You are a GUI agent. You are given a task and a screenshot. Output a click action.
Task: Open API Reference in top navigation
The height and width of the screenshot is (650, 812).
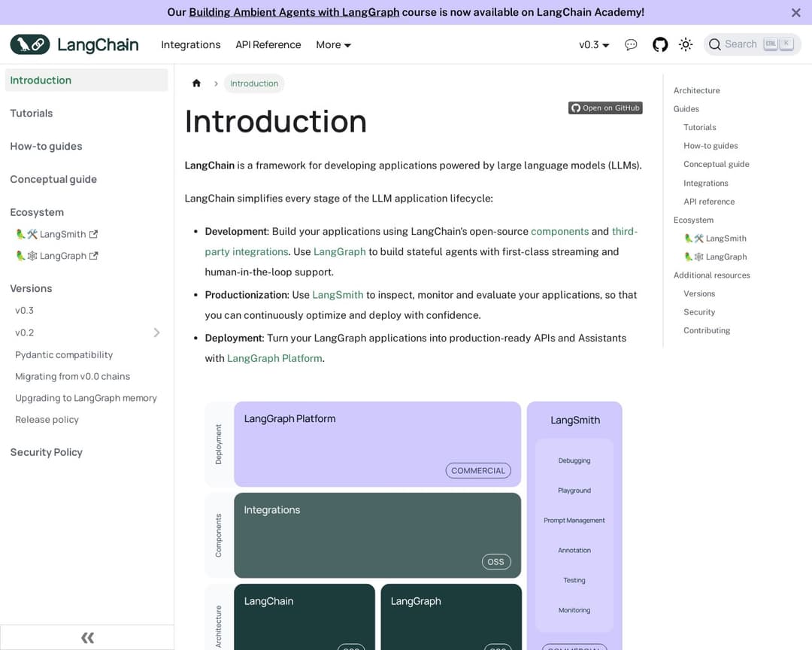(x=268, y=44)
